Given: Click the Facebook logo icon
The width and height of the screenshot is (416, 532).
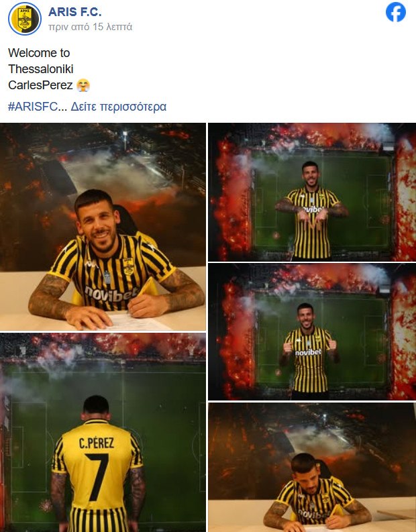Looking at the screenshot, I should [396, 12].
